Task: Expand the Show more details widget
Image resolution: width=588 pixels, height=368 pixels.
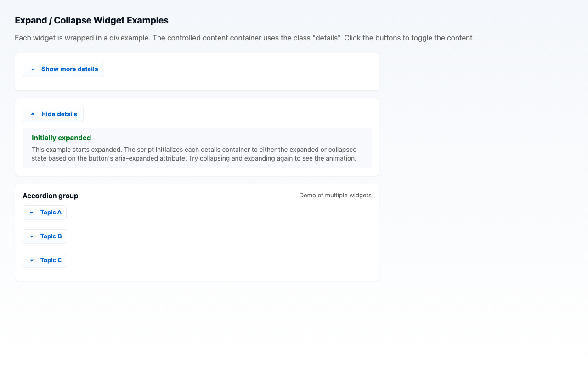Action: tap(63, 69)
